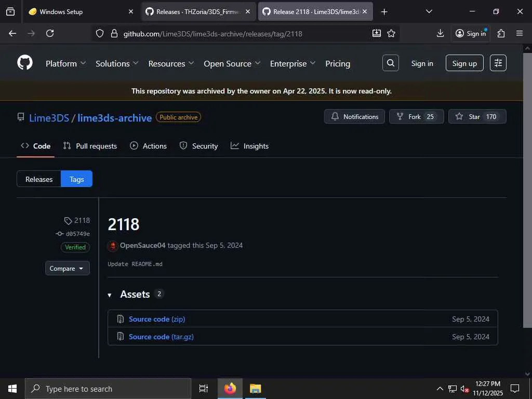Click the Fork 25 button

416,116
